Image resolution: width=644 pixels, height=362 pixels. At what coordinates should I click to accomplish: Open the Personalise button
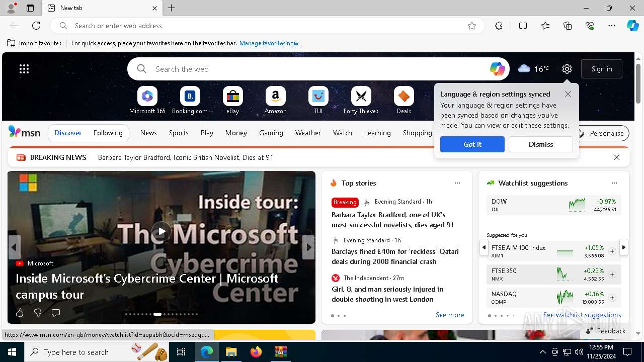tap(601, 133)
